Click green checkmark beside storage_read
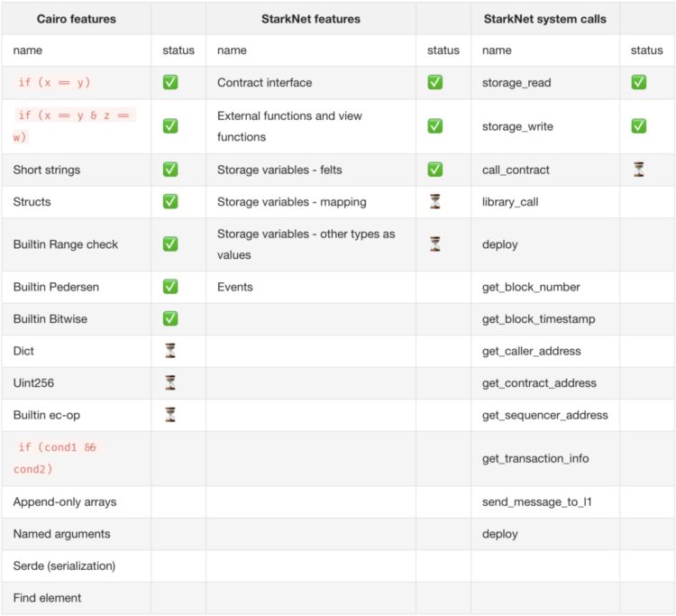The image size is (676, 616). (x=638, y=83)
